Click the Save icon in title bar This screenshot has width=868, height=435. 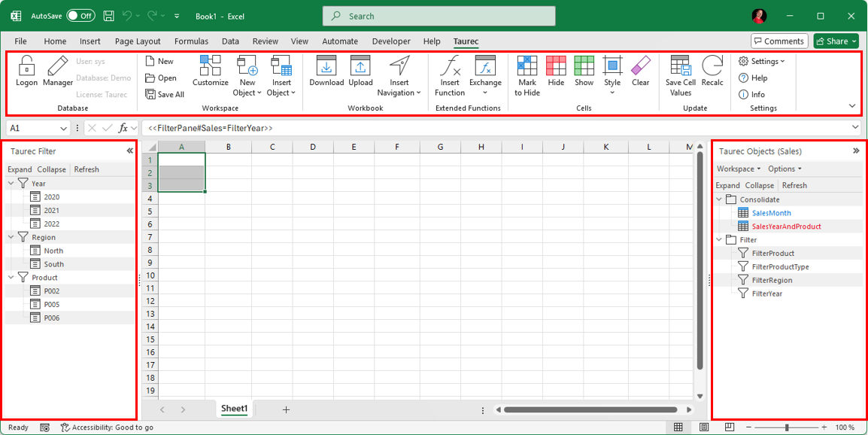[x=109, y=16]
